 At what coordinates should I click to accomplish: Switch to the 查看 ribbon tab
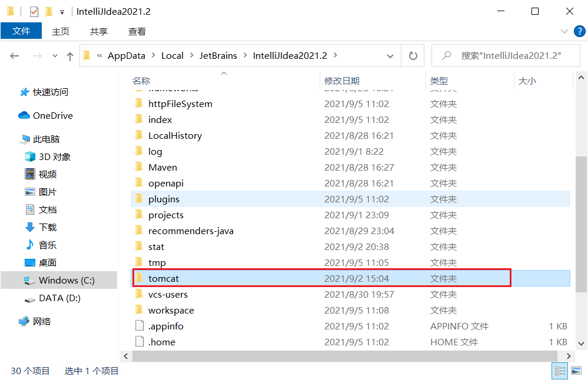click(137, 32)
